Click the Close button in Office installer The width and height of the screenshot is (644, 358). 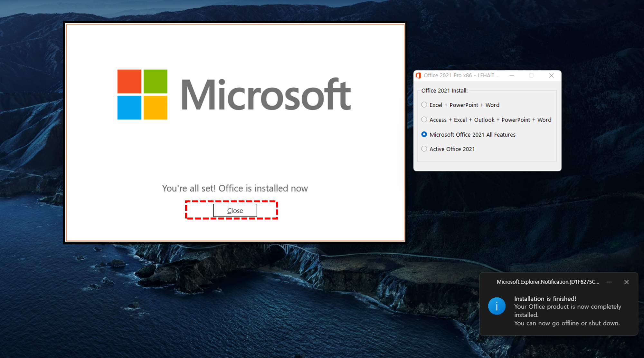[235, 210]
